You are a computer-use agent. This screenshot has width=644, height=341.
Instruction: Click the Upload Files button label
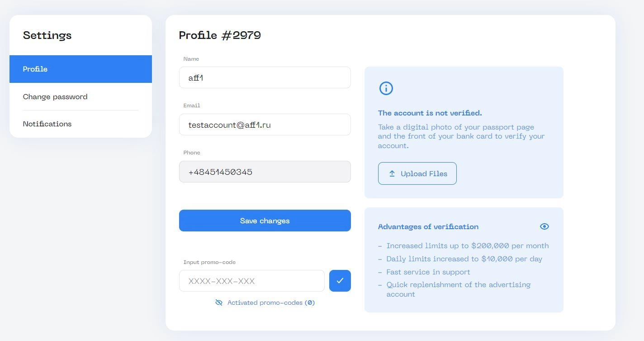pyautogui.click(x=424, y=173)
